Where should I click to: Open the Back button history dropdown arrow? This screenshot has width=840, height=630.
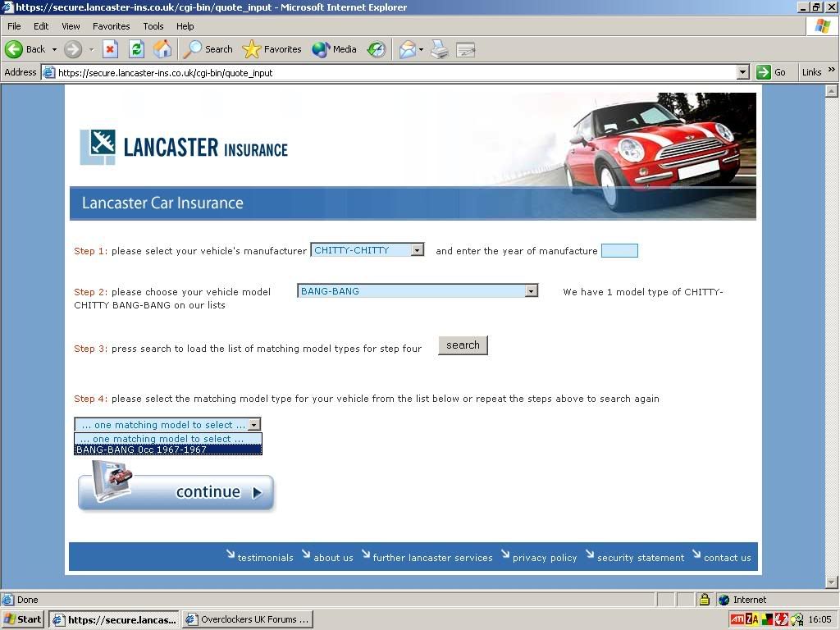point(54,49)
